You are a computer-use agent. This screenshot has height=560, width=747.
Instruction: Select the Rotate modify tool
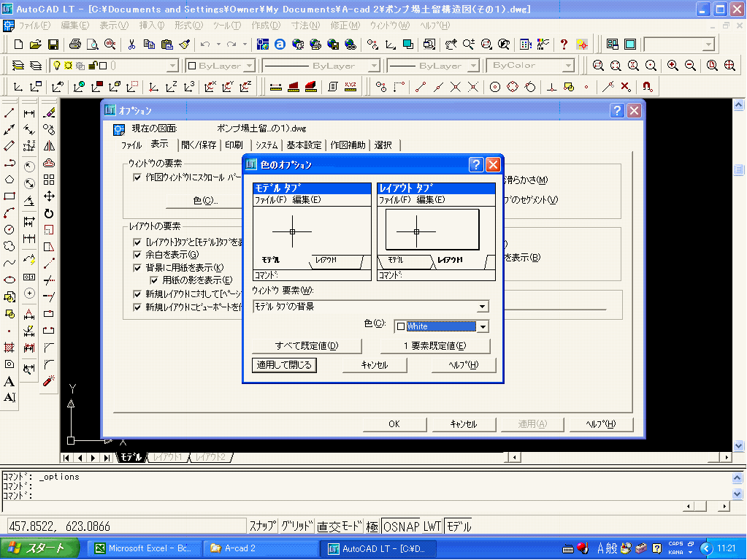coord(49,213)
